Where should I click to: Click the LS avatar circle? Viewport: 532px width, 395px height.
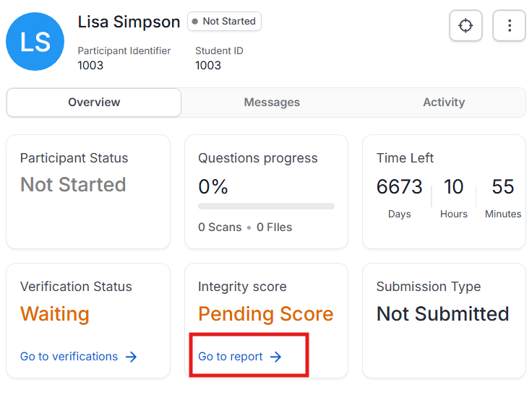(x=35, y=41)
